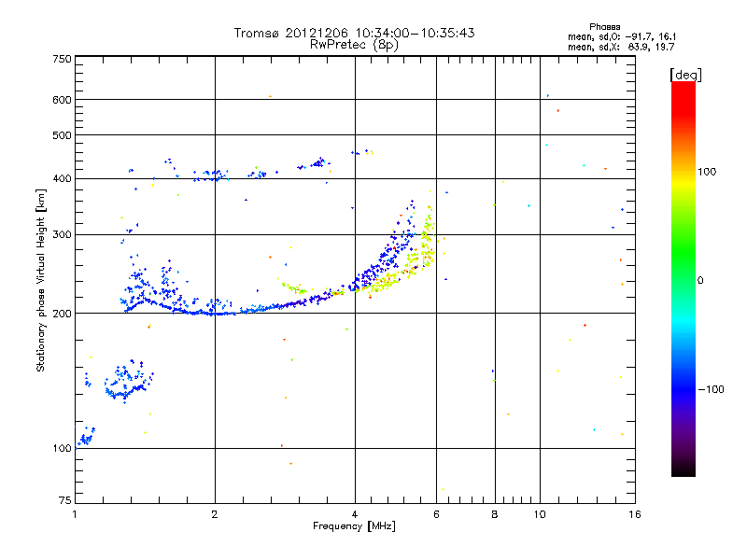Viewport: 747px width, 560px height.
Task: Select the "RwPretec (8p)" subtitle
Action: (x=354, y=45)
